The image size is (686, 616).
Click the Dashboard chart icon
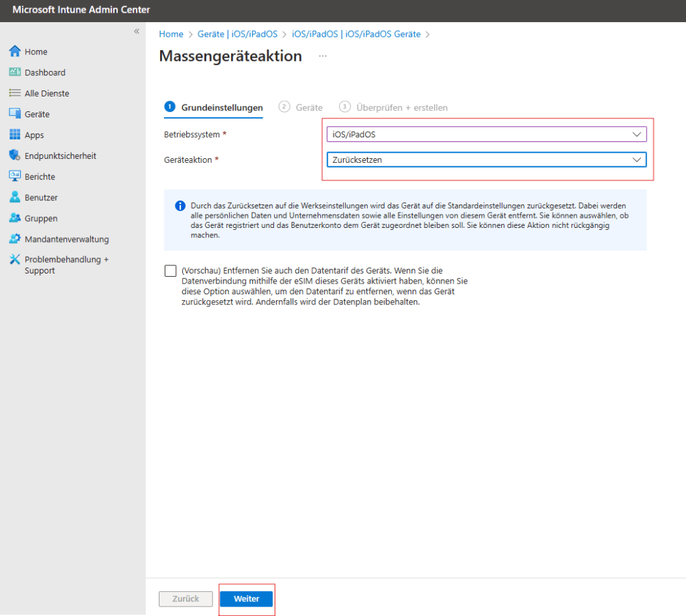point(15,72)
